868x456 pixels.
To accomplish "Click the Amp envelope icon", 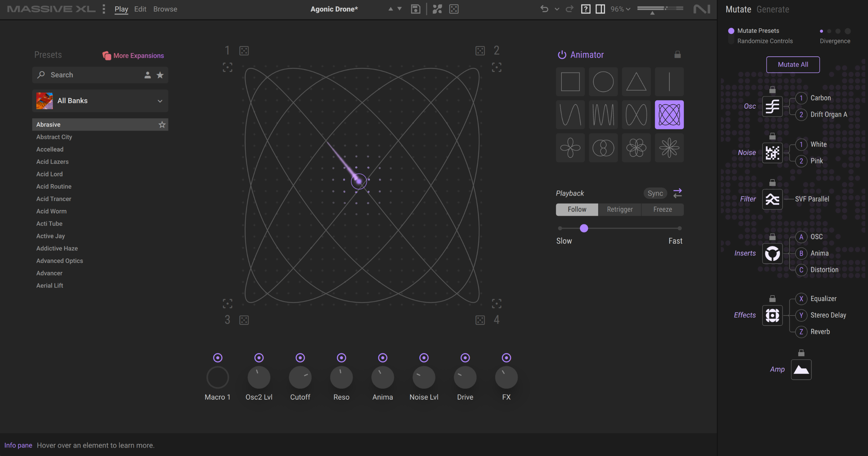I will tap(801, 369).
